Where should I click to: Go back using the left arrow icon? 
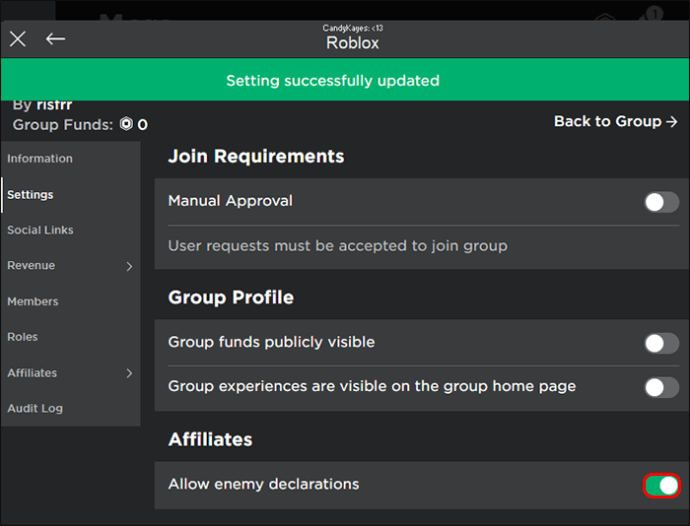(55, 39)
